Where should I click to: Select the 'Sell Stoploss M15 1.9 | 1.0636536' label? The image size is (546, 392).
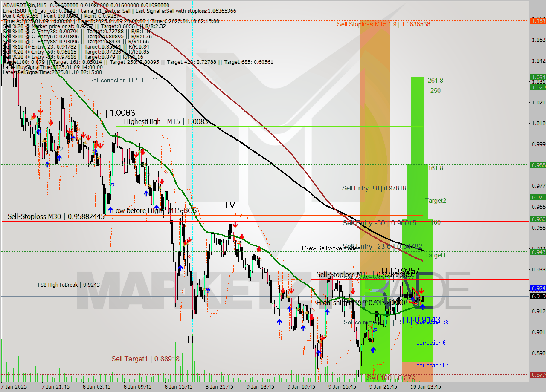pyautogui.click(x=383, y=24)
